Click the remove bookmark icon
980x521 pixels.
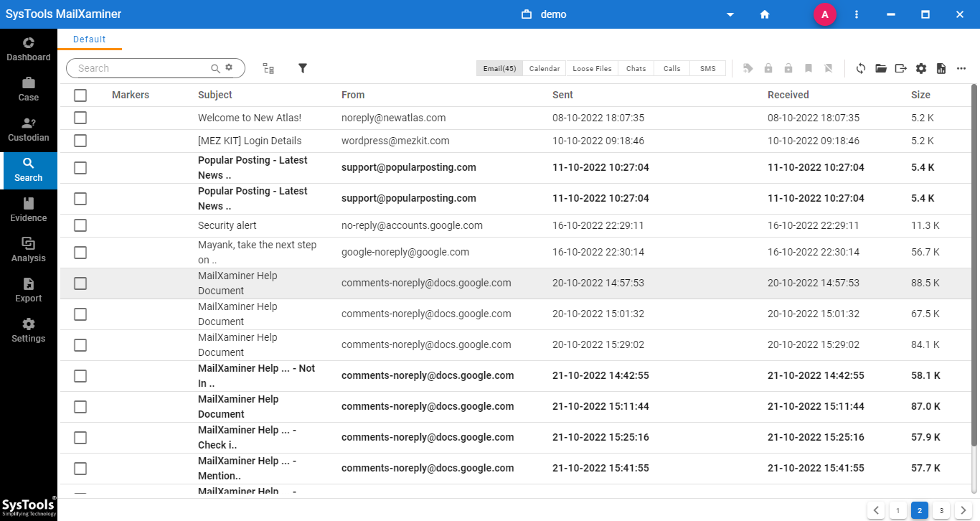tap(829, 68)
